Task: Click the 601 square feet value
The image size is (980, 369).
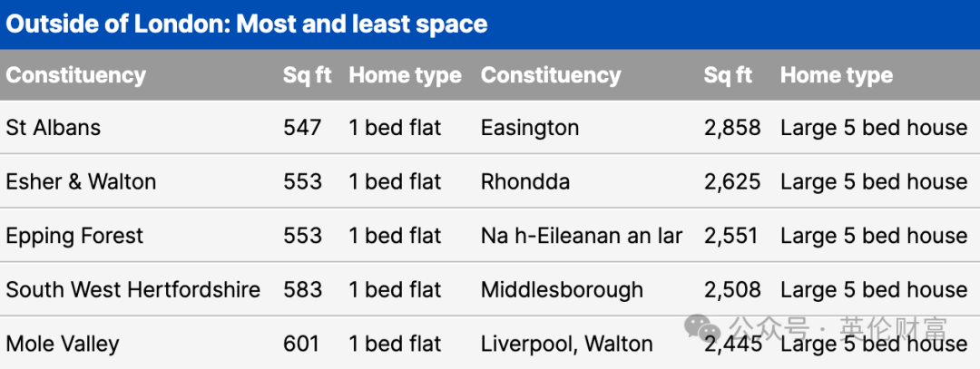Action: tap(301, 344)
